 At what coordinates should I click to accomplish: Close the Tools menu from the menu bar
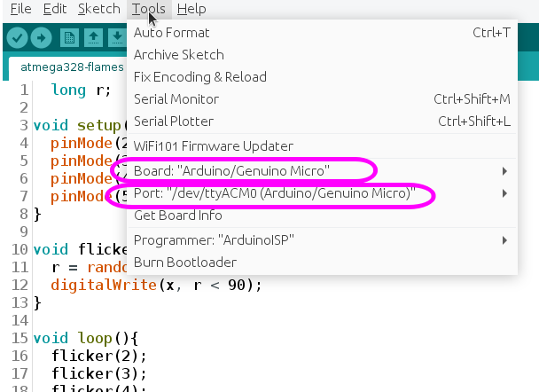[x=149, y=9]
